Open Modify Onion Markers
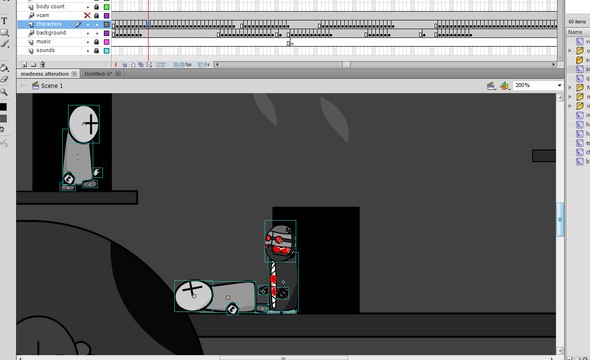 coord(149,65)
